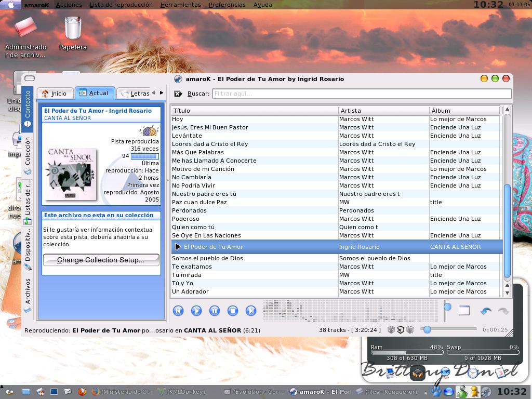Click the amaroK window menu button in titlebar
This screenshot has width=532, height=399.
click(30, 78)
